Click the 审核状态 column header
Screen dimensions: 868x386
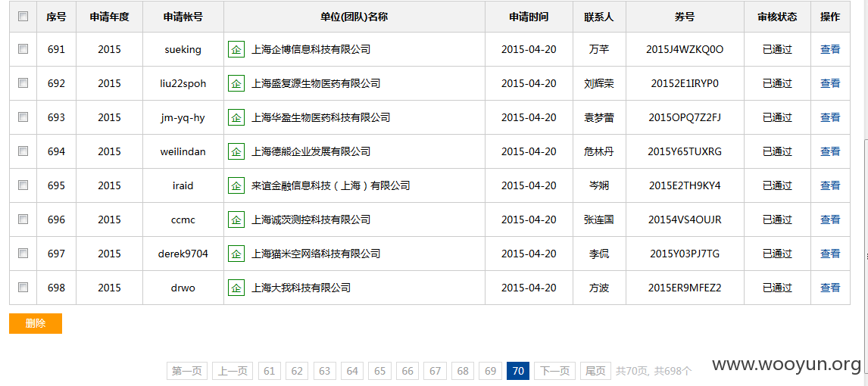[x=777, y=17]
